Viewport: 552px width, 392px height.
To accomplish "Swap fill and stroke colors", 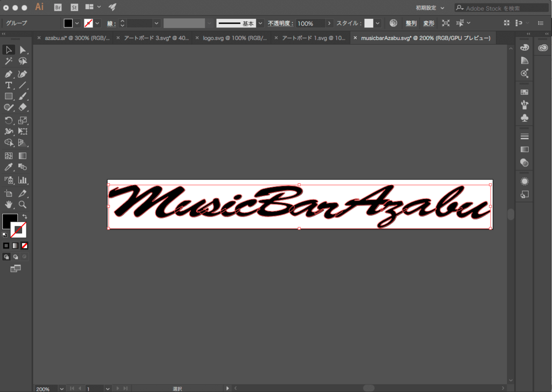I will coord(25,217).
